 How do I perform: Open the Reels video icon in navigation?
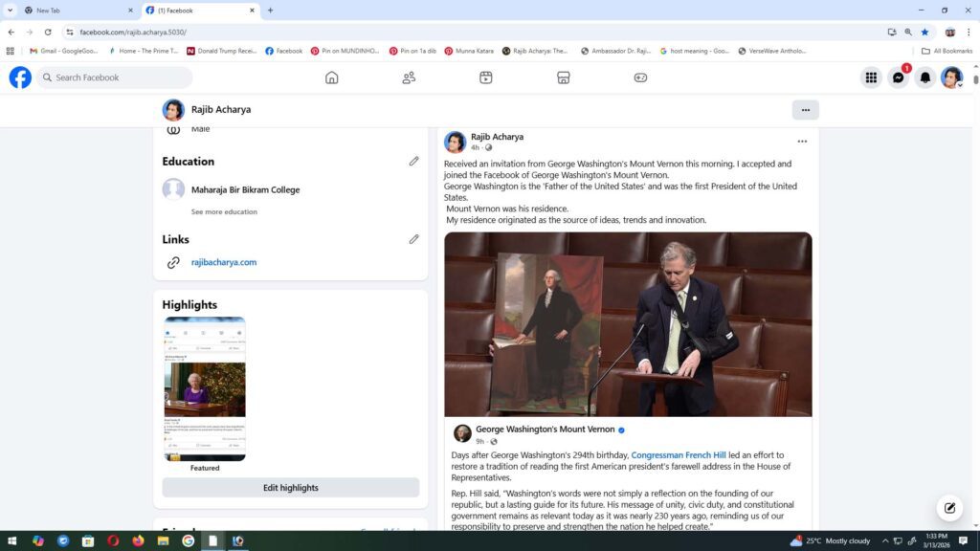486,77
